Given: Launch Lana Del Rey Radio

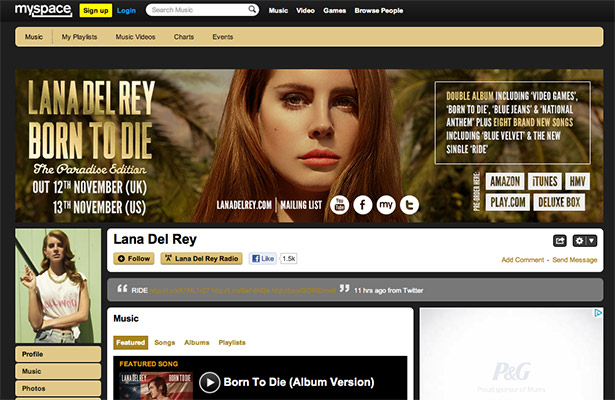Looking at the screenshot, I should (202, 258).
